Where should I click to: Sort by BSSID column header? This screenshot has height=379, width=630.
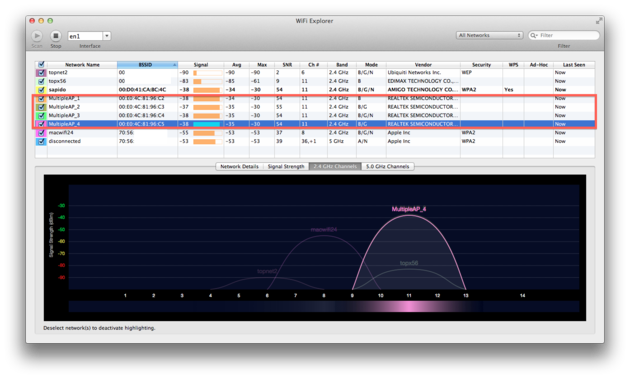[147, 65]
